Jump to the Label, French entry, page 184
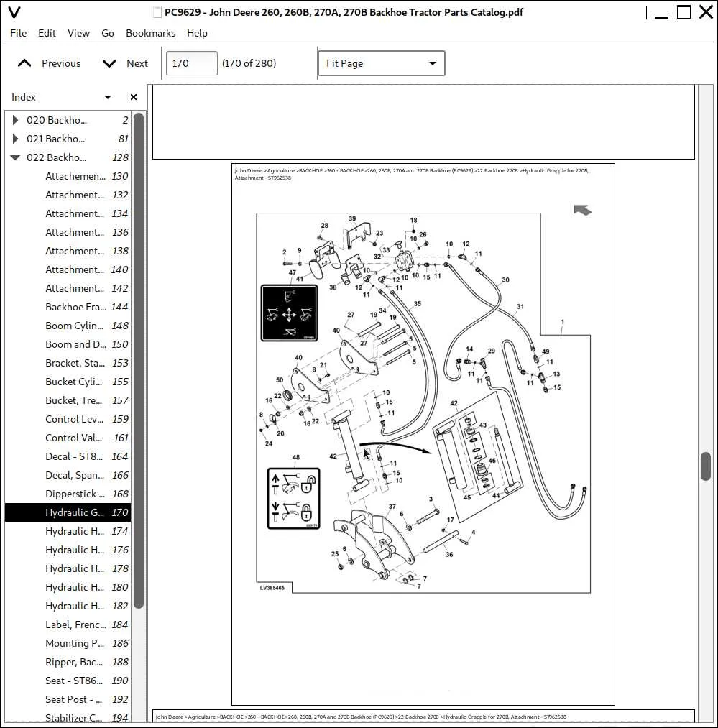This screenshot has width=718, height=728. click(68, 625)
